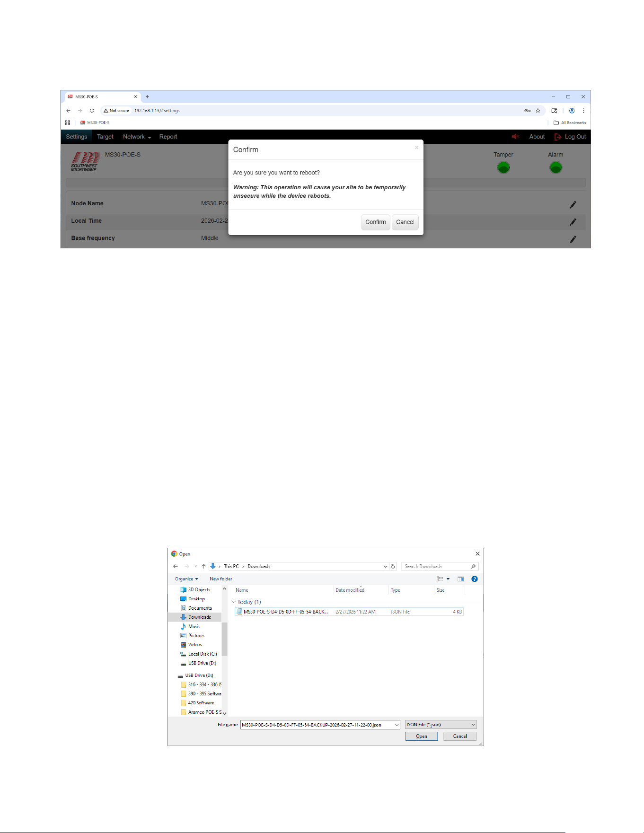Screen dimensions: 644x833
Task: Click the muted speaker icon
Action: (515, 137)
